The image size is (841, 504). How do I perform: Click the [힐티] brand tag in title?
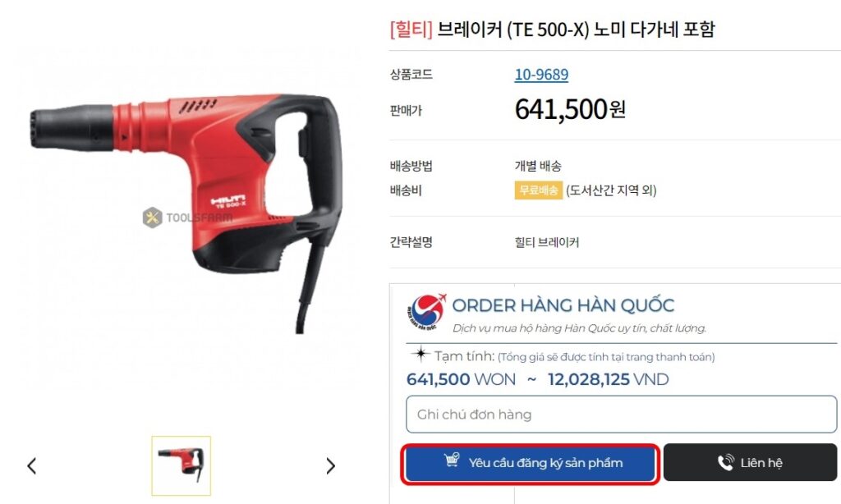pyautogui.click(x=411, y=30)
